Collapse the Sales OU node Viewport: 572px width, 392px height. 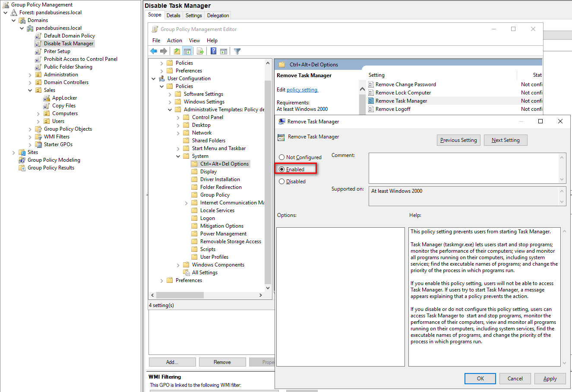[30, 90]
